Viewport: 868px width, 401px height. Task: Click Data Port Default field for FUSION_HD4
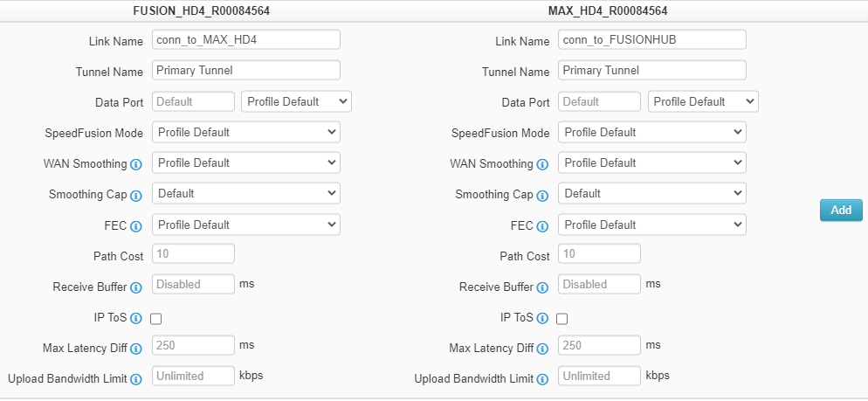point(193,102)
